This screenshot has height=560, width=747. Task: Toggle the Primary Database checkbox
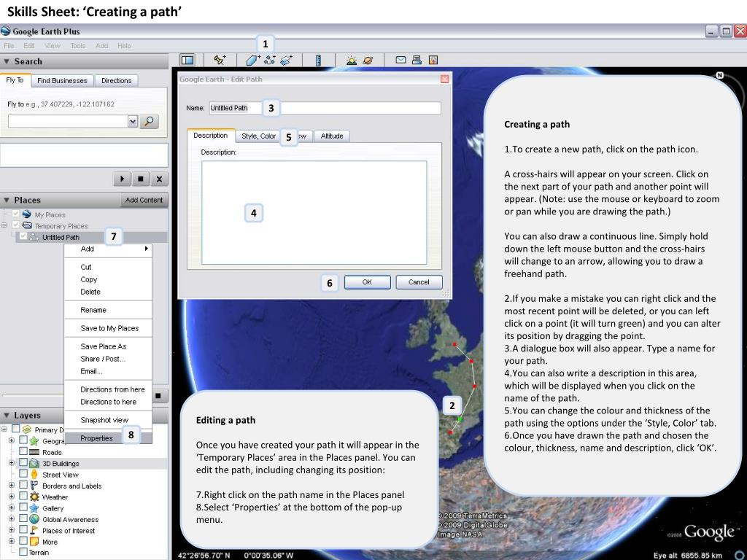16,429
